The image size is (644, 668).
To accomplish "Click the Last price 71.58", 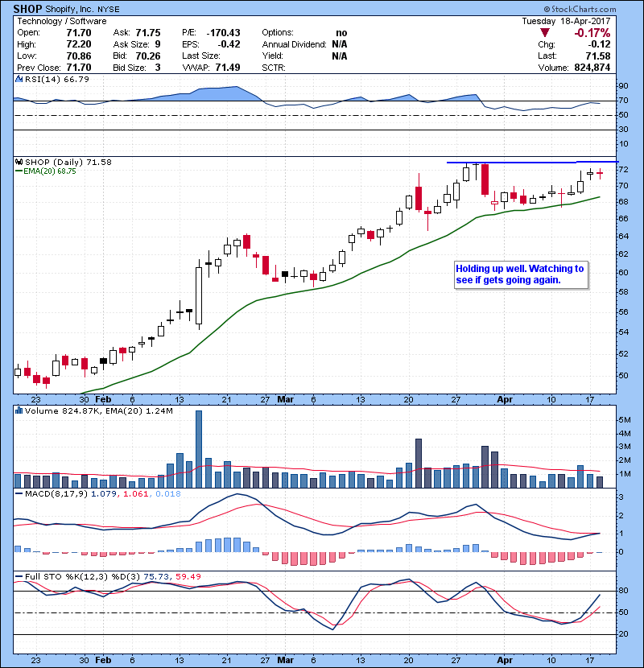I will click(x=598, y=56).
